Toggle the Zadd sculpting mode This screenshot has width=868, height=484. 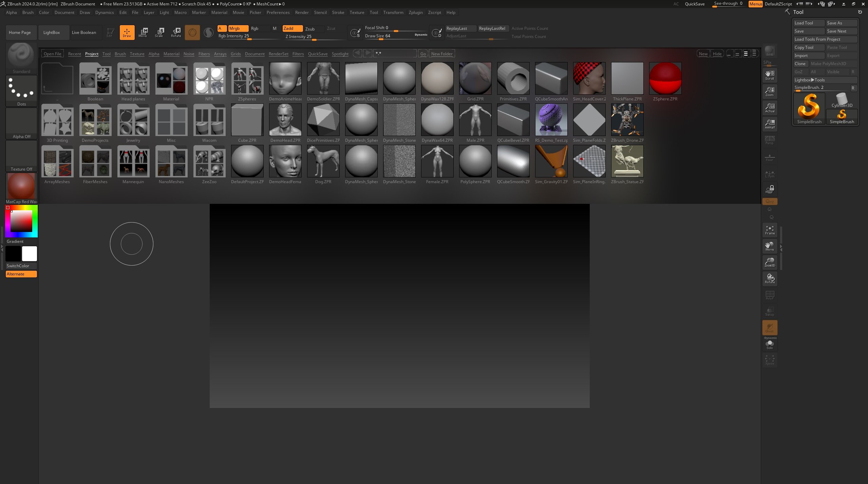(x=292, y=28)
